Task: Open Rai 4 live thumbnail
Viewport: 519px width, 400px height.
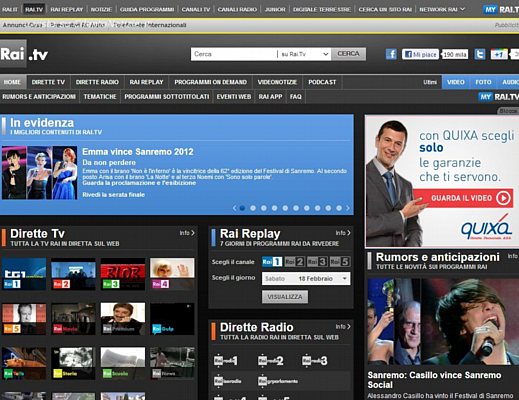Action: [x=172, y=273]
